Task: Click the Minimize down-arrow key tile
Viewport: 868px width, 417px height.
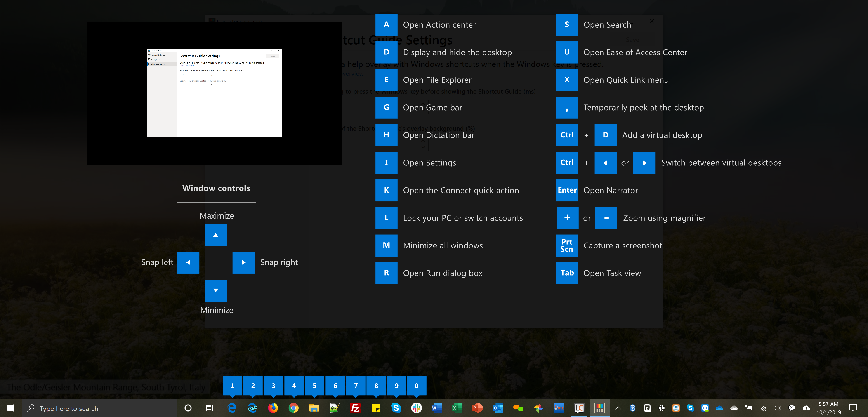Action: (x=216, y=290)
